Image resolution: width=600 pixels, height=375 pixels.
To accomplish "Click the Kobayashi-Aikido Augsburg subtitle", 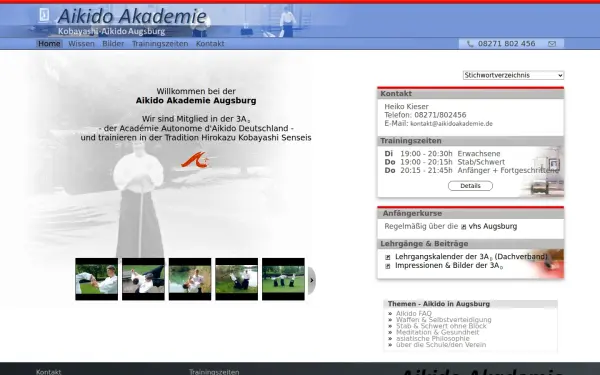I will [x=111, y=31].
